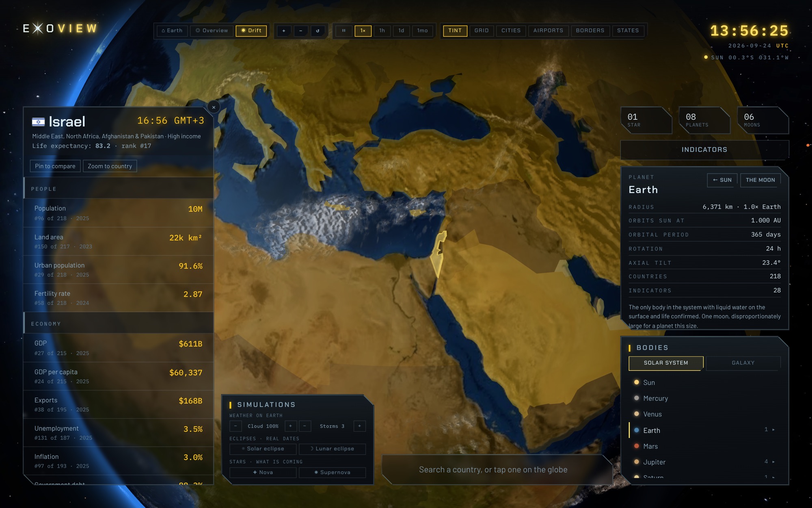This screenshot has width=812, height=508.
Task: Close the Israel country panel
Action: 214,107
